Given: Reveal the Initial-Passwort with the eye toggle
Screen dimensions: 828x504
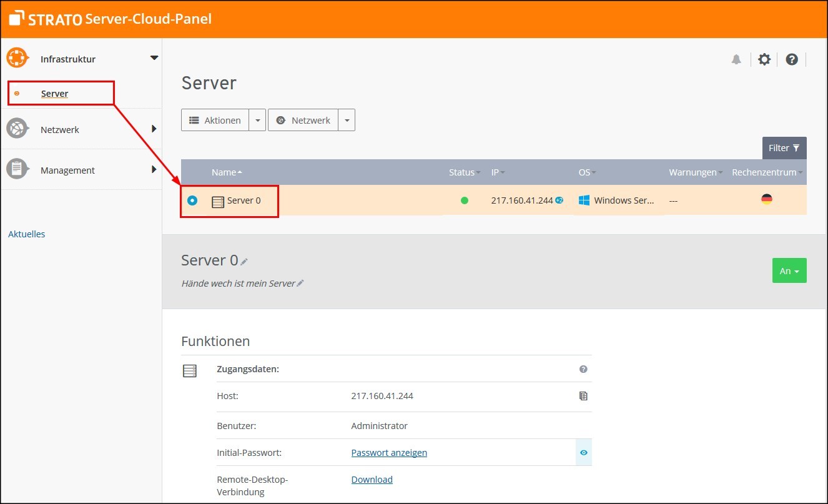Looking at the screenshot, I should pos(583,452).
